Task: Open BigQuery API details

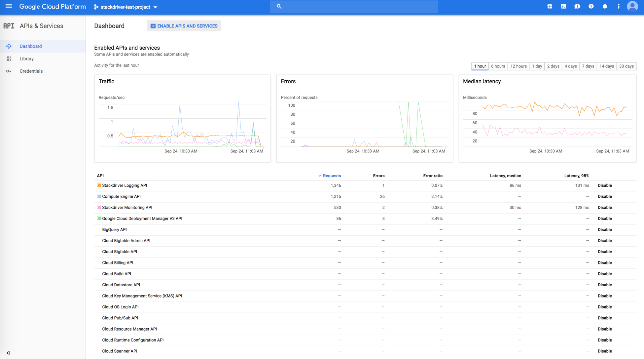Action: [x=114, y=230]
